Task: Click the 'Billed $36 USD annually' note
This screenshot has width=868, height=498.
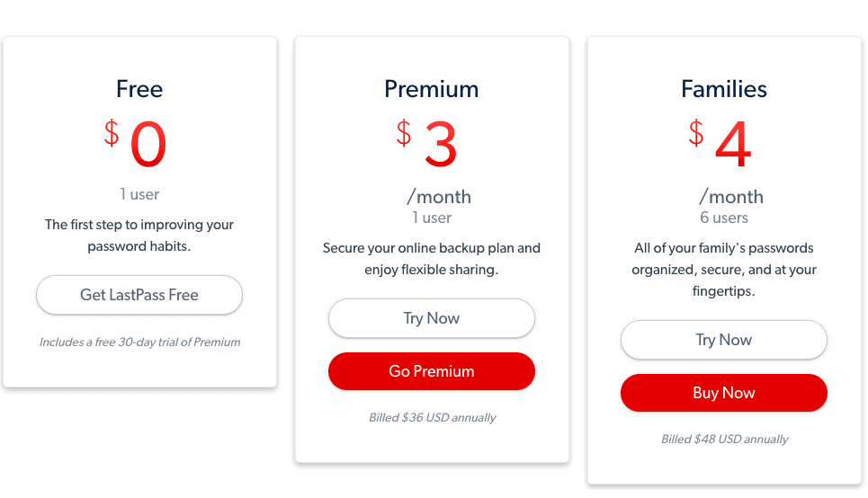Action: tap(432, 418)
